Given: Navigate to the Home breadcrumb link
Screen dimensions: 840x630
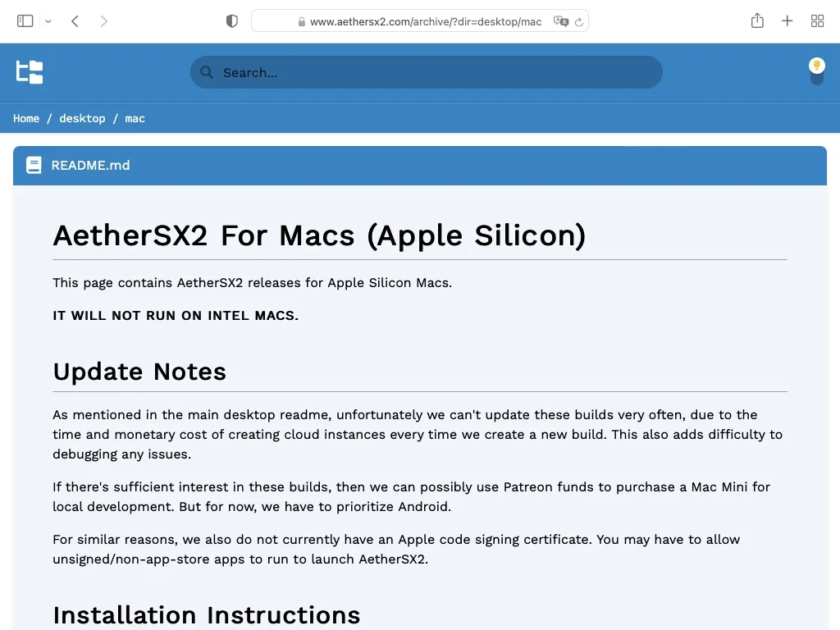Looking at the screenshot, I should point(25,118).
